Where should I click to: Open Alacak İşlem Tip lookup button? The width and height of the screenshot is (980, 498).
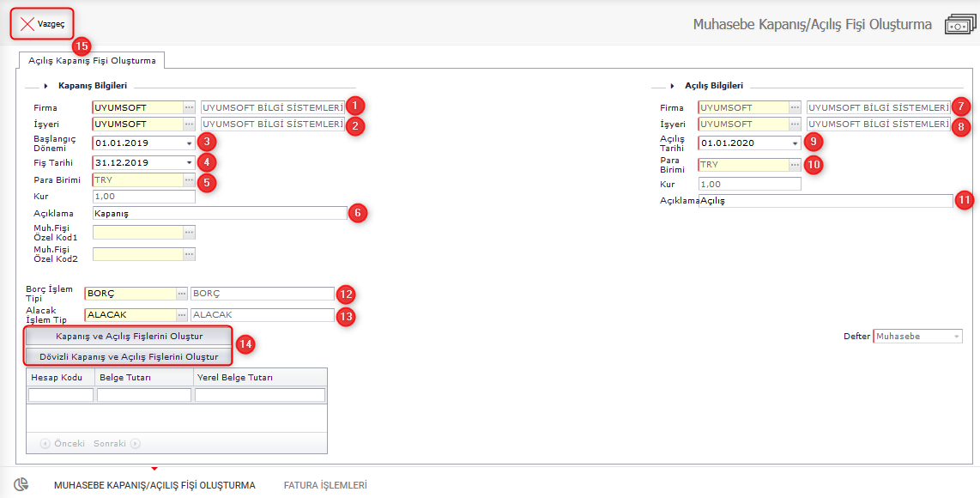coord(181,315)
